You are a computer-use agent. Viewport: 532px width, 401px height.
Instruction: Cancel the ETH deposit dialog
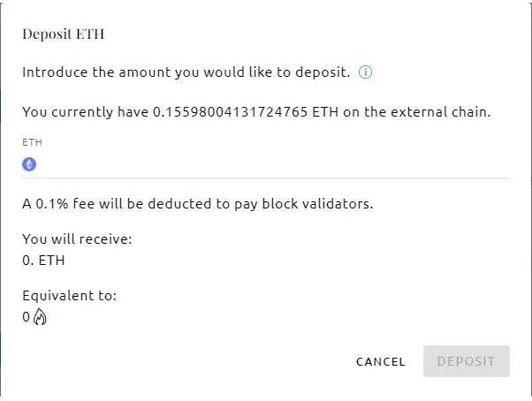click(381, 361)
